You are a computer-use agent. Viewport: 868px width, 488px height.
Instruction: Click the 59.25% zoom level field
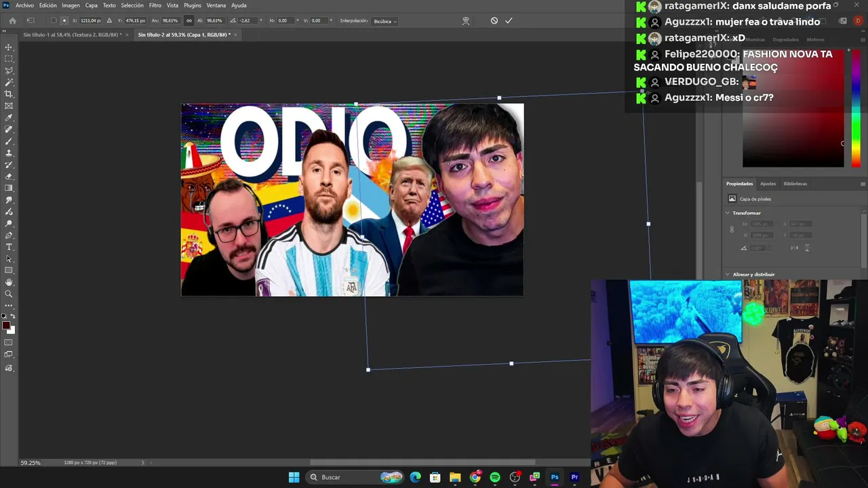[x=31, y=463]
